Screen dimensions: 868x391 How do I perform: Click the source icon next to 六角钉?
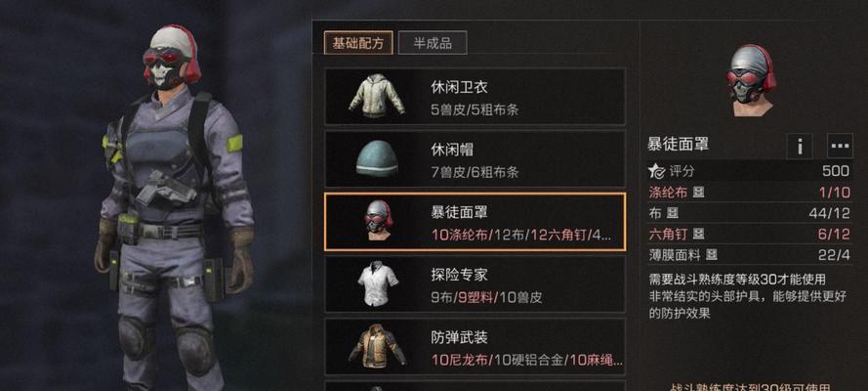[x=699, y=234]
